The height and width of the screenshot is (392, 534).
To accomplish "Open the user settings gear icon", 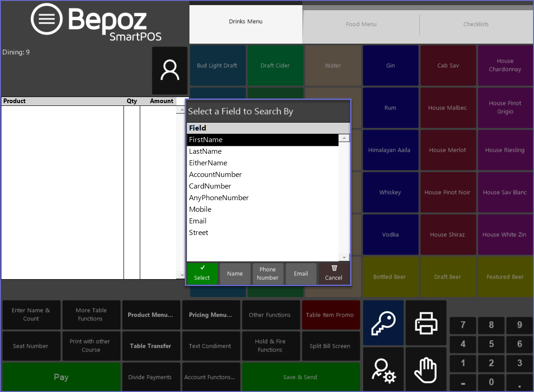I will [383, 370].
